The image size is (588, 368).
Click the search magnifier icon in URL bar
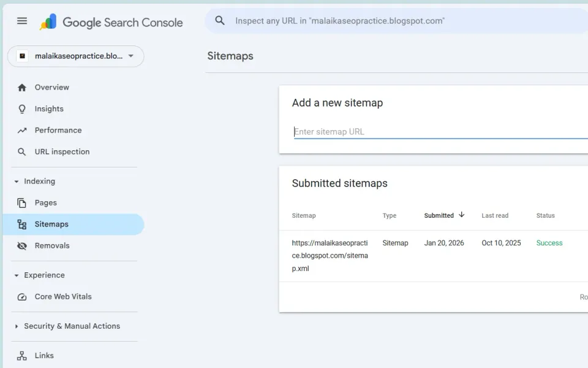click(x=220, y=21)
